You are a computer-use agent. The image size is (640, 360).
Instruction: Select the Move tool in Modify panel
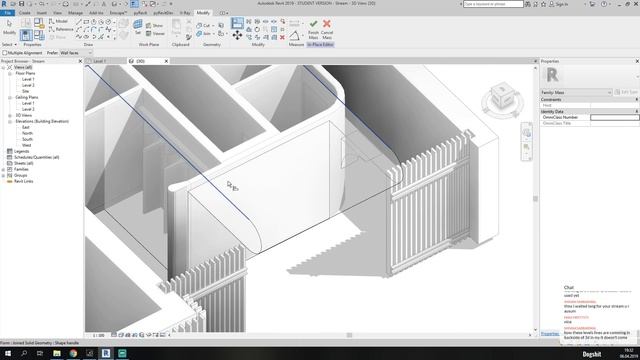237,36
